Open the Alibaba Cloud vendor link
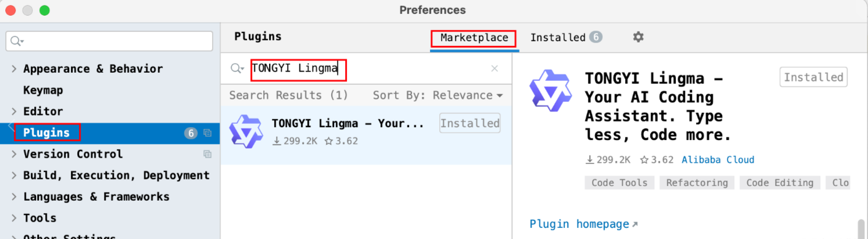 point(718,160)
